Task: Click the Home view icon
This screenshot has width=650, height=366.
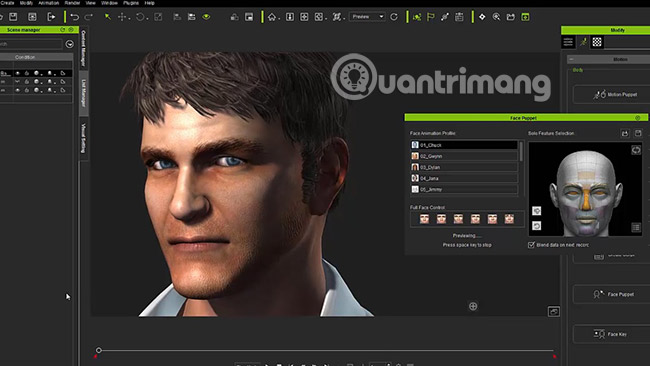Action: 272,17
